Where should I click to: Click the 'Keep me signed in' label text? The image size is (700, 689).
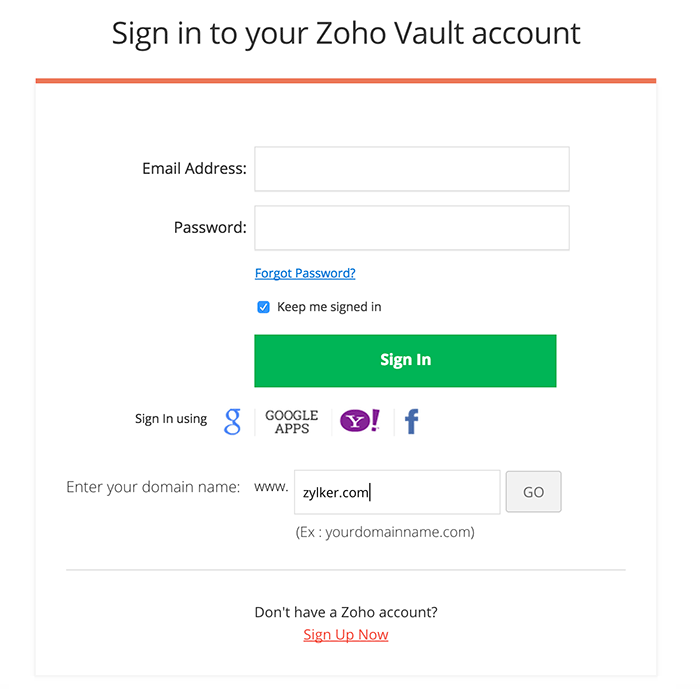[329, 307]
